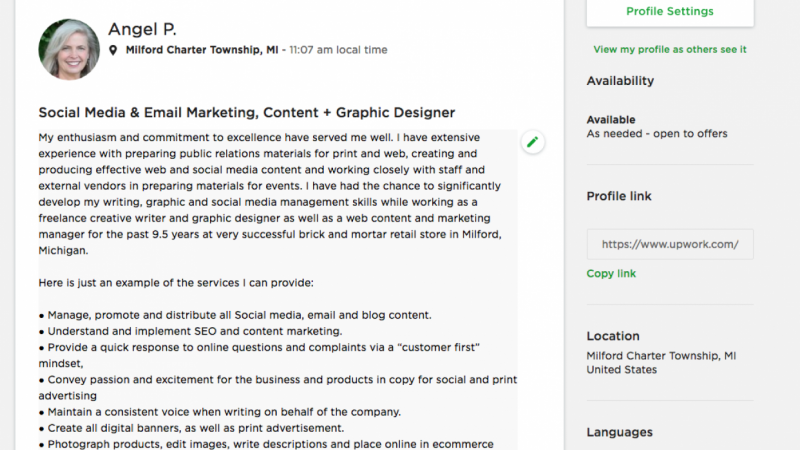Click the Profile link heading
The image size is (800, 450).
[619, 196]
